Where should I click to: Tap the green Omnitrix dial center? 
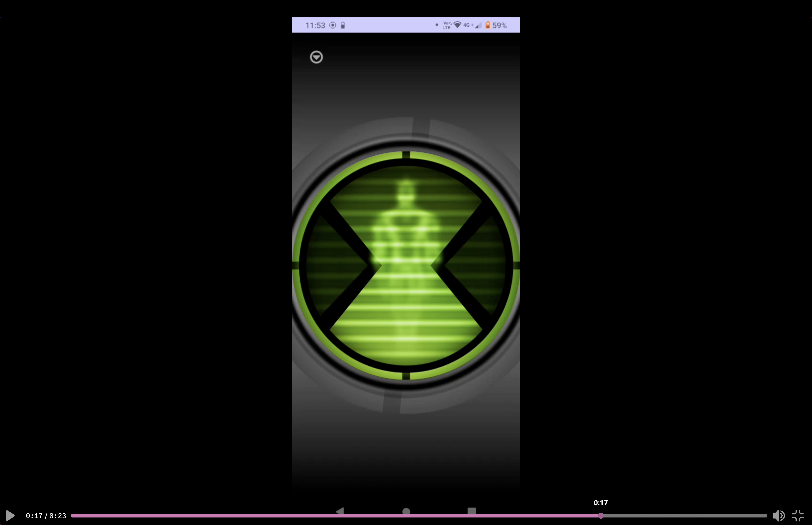406,265
